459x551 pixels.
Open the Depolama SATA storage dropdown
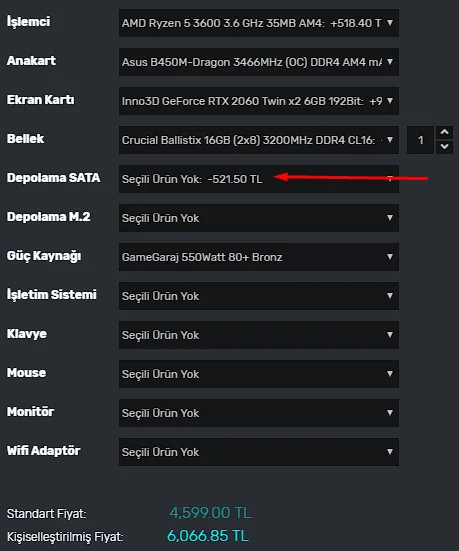click(259, 179)
